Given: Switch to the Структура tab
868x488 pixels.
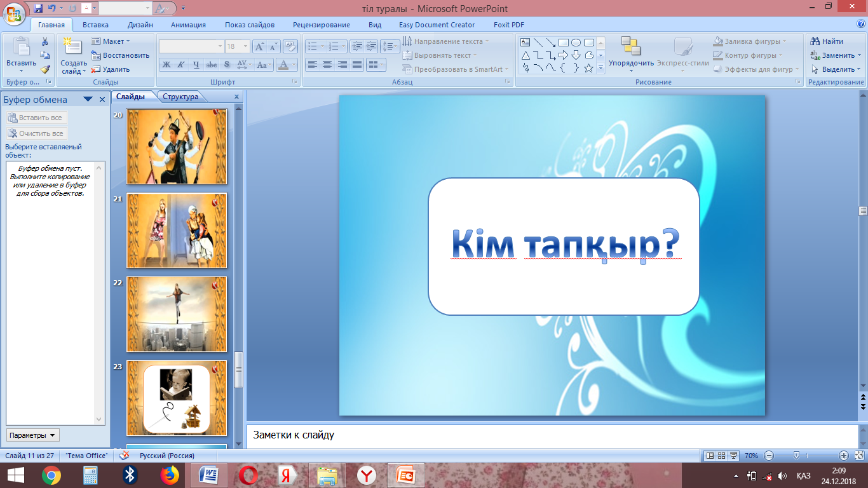Looking at the screenshot, I should pyautogui.click(x=180, y=97).
